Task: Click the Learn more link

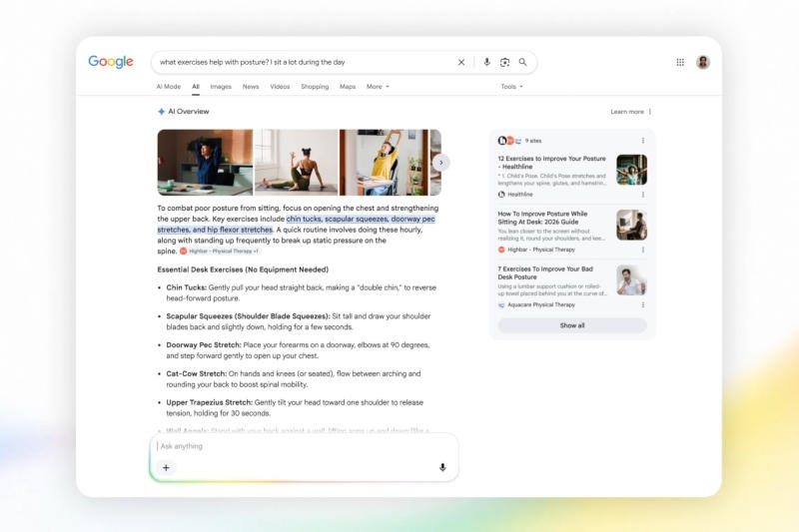Action: point(627,112)
